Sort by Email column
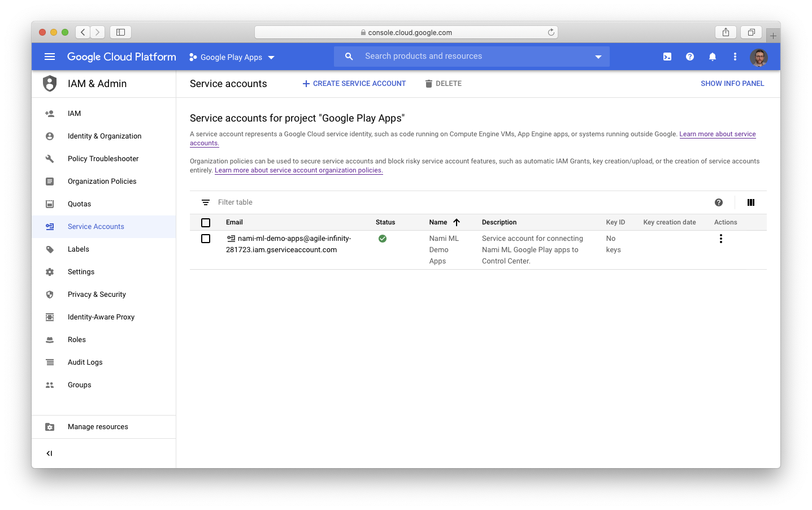Viewport: 812px width, 510px height. [x=235, y=223]
